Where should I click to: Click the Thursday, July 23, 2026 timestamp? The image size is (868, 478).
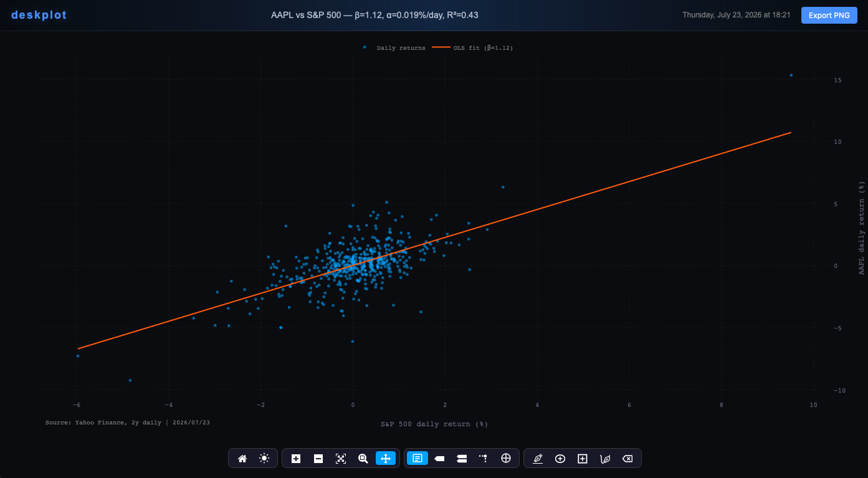click(737, 15)
